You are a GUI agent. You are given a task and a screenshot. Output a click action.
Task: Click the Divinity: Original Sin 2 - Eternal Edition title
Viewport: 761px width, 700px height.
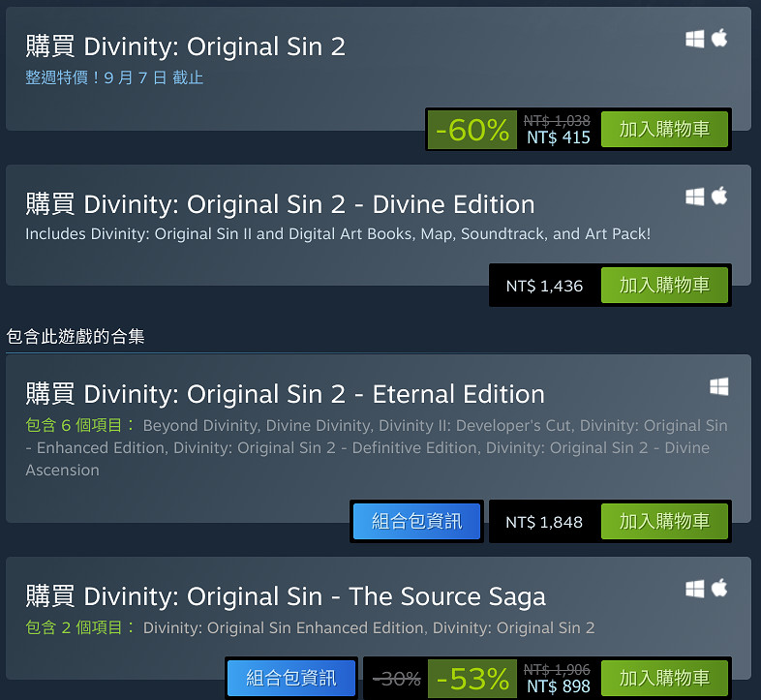click(x=285, y=394)
